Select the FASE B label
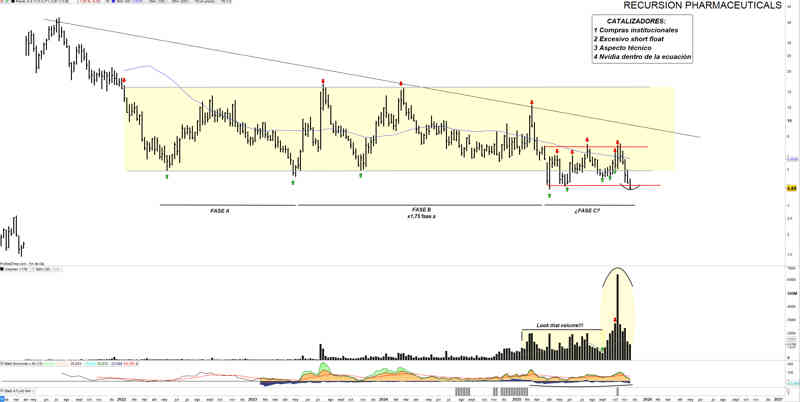 421,211
